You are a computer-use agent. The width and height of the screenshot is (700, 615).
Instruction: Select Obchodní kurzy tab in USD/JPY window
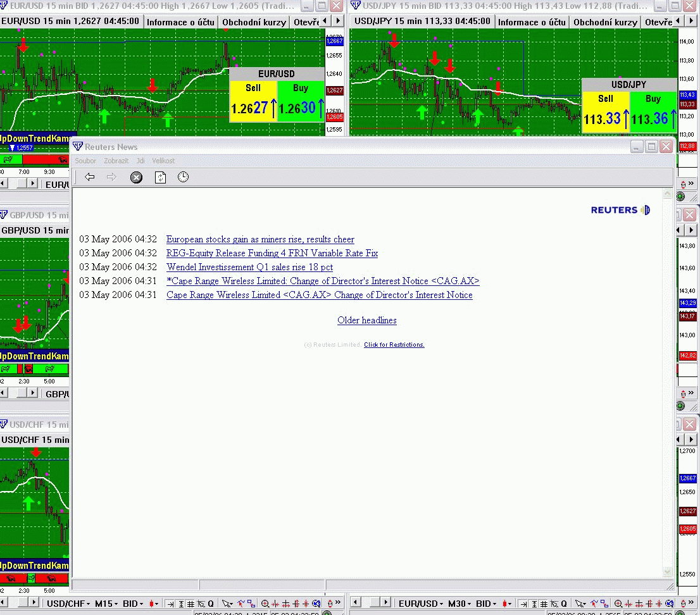click(605, 22)
